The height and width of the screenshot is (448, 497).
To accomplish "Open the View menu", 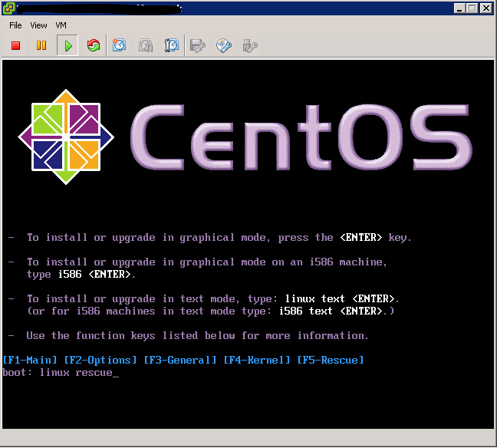I will [x=38, y=25].
